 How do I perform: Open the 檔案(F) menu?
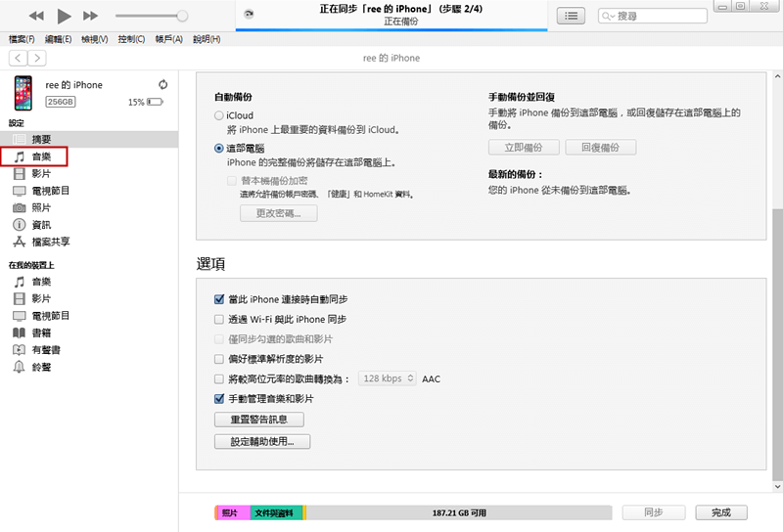(22, 39)
